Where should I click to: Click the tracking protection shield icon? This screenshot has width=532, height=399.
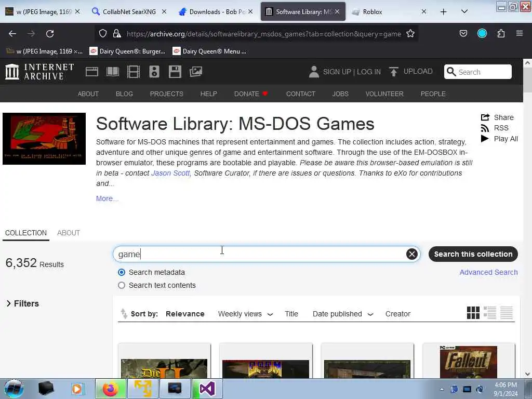coord(103,34)
